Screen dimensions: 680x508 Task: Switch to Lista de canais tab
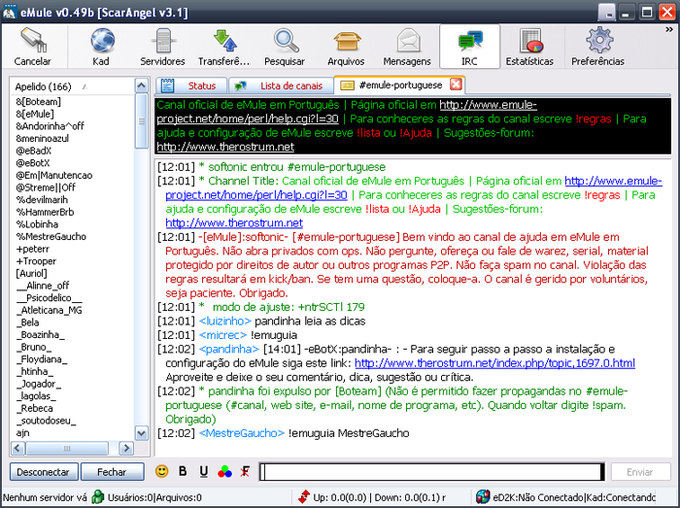[x=281, y=86]
